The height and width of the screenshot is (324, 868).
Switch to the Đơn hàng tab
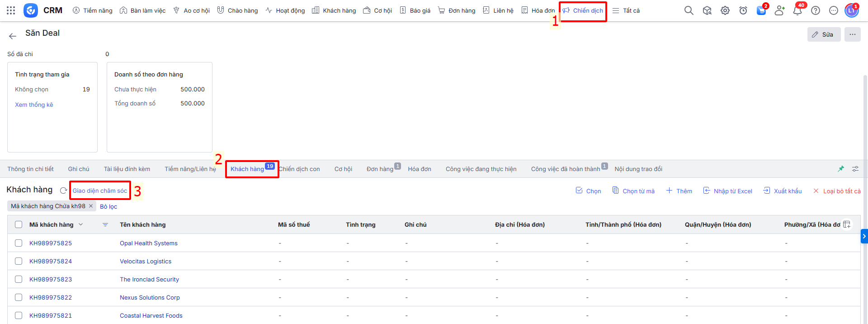tap(380, 169)
